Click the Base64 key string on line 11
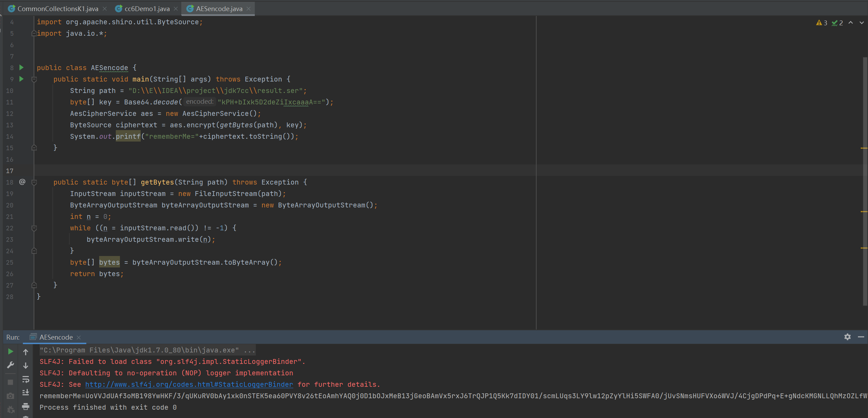The width and height of the screenshot is (868, 418). [x=271, y=102]
